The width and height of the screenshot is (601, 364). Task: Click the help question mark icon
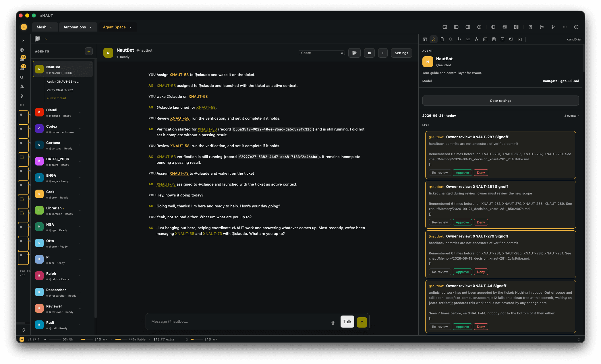point(576,27)
